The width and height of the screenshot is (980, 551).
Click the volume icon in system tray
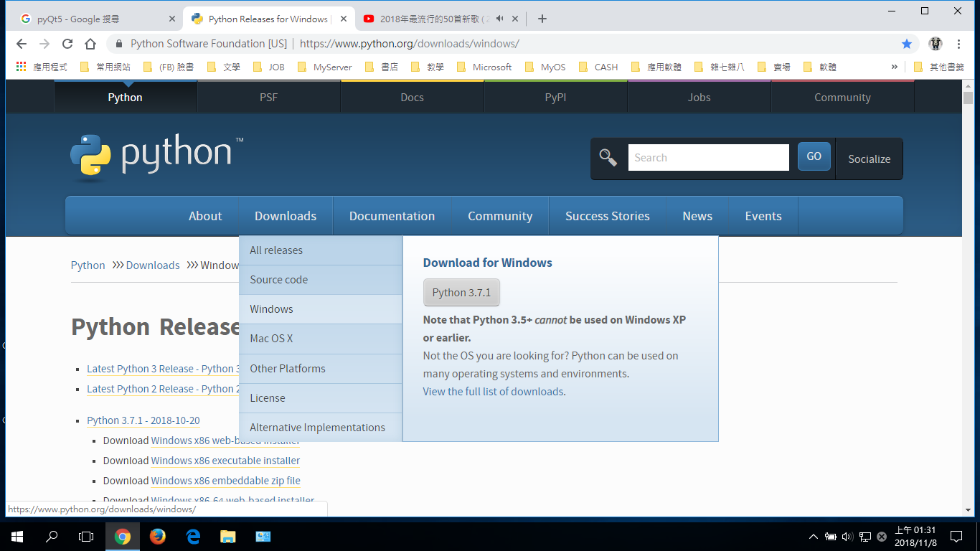(847, 536)
